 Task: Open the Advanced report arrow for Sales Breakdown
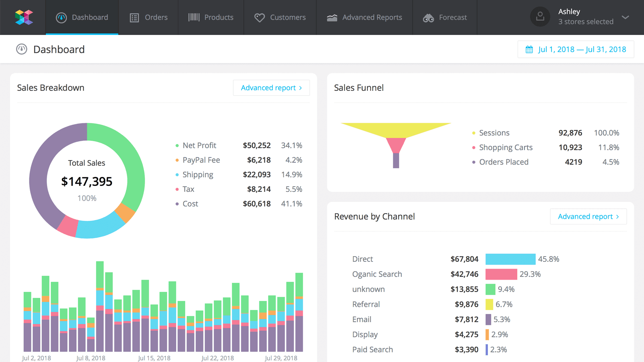click(301, 88)
